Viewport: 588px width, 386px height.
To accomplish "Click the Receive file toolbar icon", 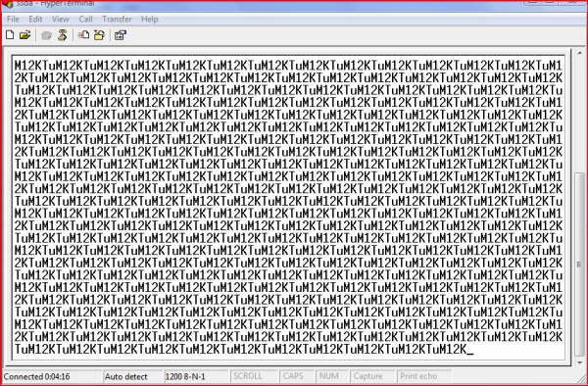I will [99, 35].
